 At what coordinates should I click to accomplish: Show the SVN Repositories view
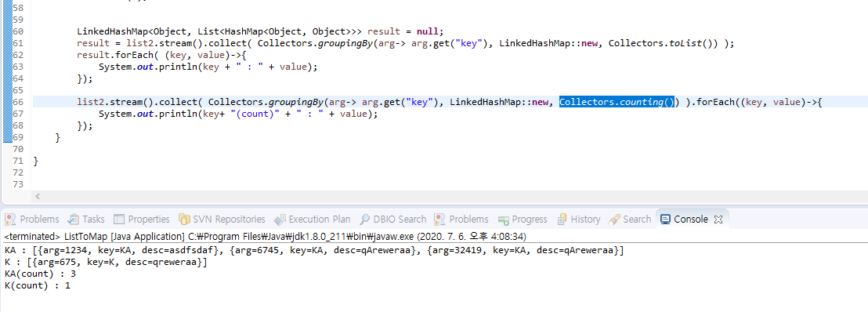pyautogui.click(x=222, y=219)
